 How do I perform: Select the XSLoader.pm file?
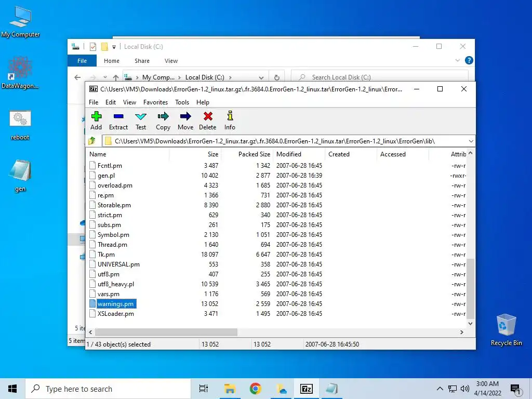116,313
